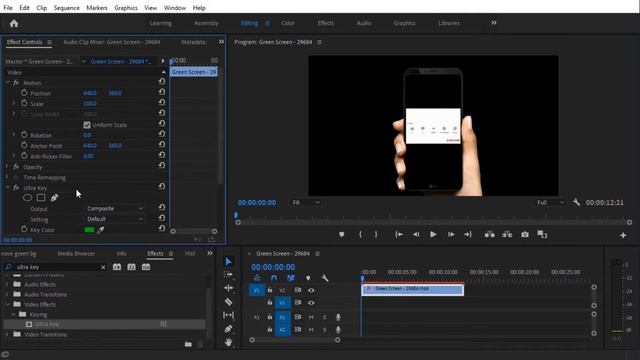This screenshot has width=640, height=360.
Task: Export frame with camera icon
Action: pyautogui.click(x=525, y=234)
